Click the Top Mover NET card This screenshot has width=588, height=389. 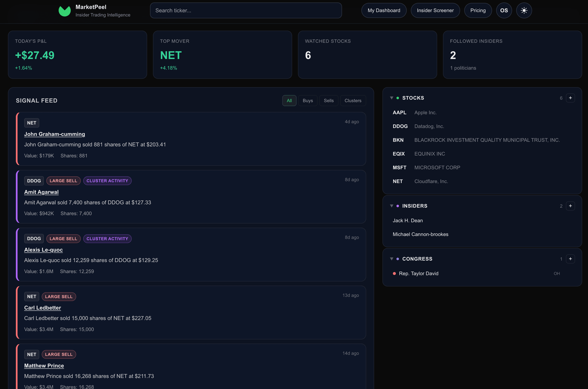point(222,55)
